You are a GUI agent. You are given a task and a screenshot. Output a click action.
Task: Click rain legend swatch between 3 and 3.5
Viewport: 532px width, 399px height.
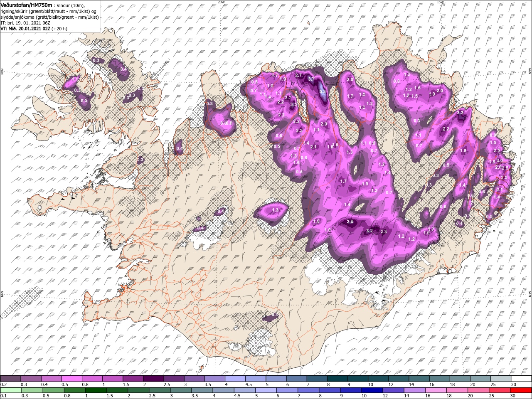coord(181,390)
